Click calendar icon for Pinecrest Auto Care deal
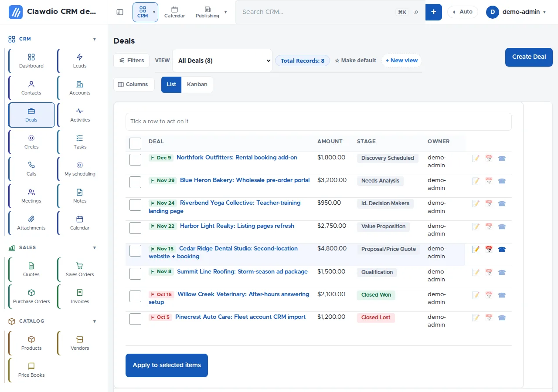558x392 pixels. click(489, 318)
